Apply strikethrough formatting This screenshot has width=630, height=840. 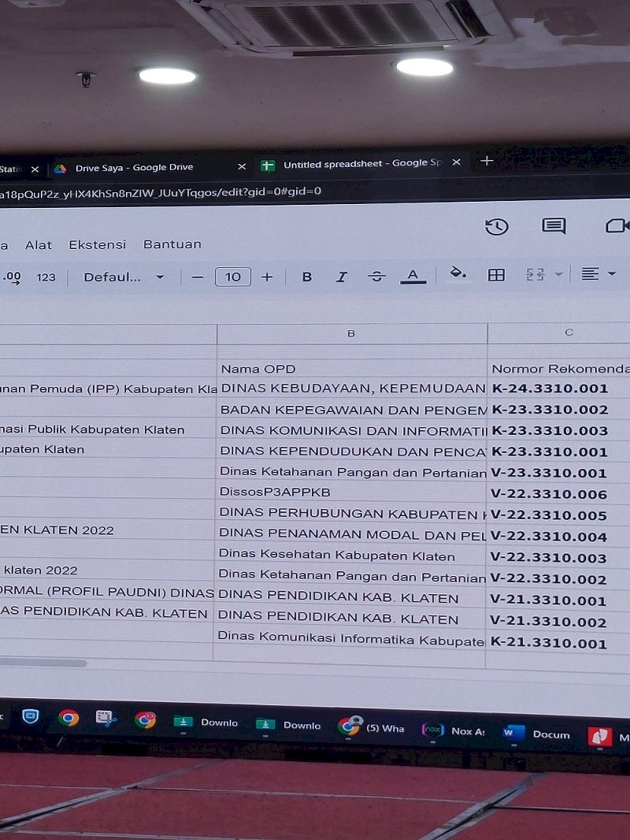(376, 276)
